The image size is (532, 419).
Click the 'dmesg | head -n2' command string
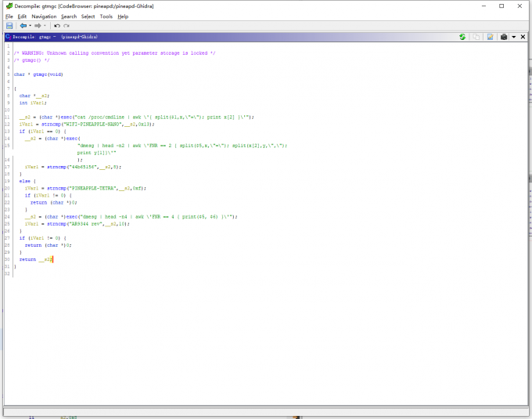(182, 146)
